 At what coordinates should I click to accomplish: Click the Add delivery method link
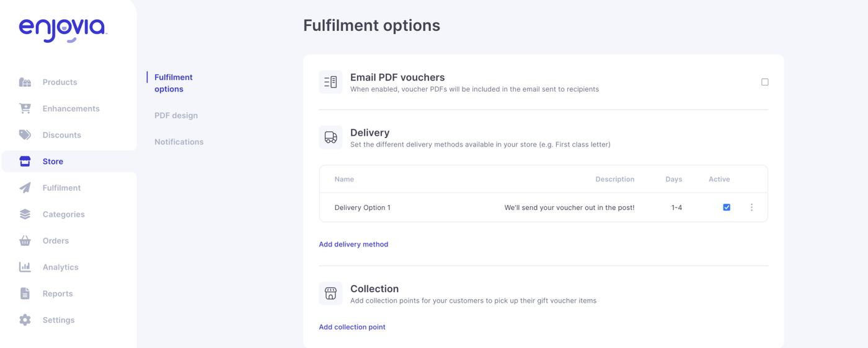[x=353, y=244]
